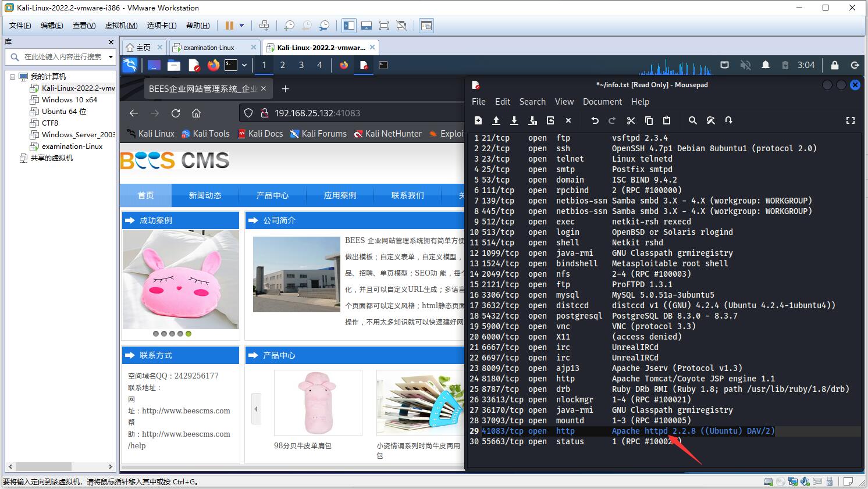Select Ubuntu 64 位 in the library
868x489 pixels.
[64, 112]
